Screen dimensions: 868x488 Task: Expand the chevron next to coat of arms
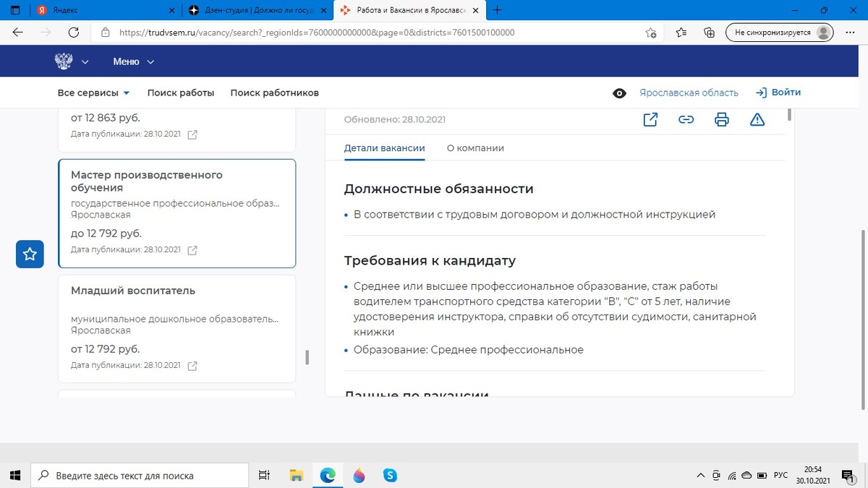[x=85, y=62]
